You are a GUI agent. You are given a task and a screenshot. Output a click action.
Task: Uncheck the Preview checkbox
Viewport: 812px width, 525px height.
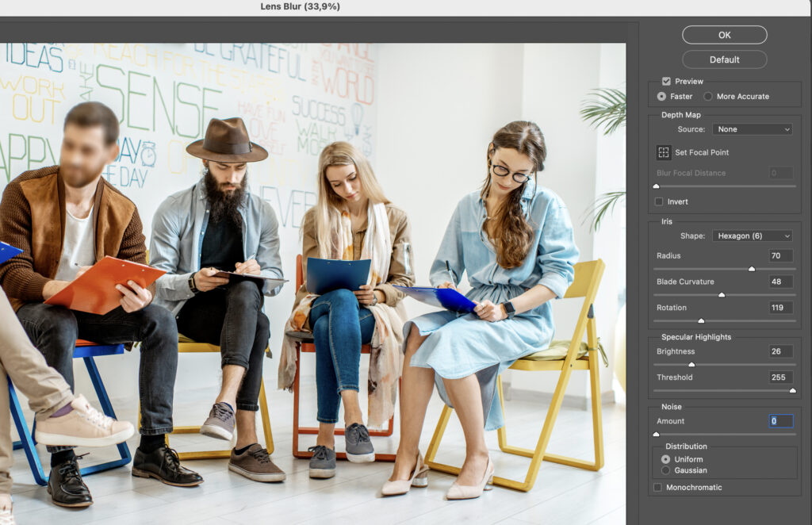tap(666, 81)
